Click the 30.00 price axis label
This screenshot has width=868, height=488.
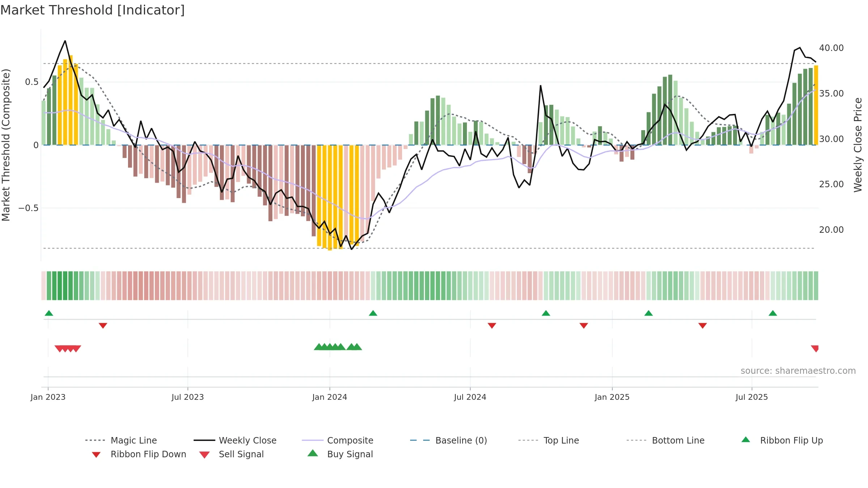coord(831,139)
